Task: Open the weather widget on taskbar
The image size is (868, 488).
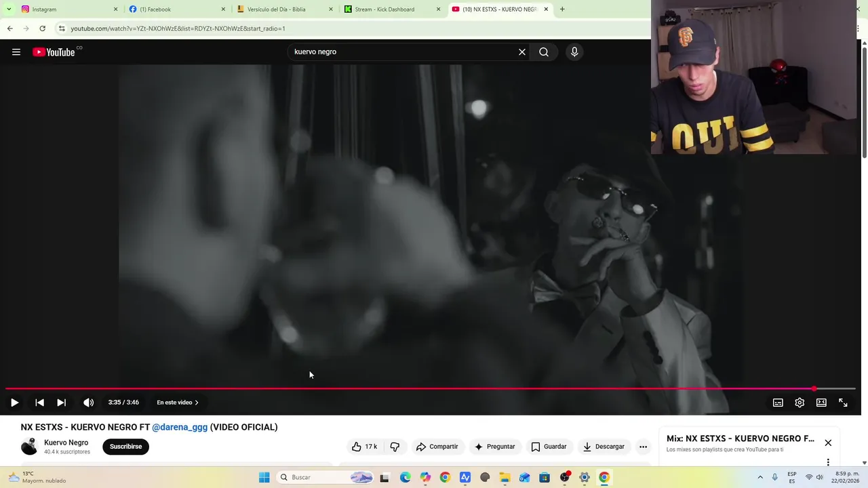Action: [37, 477]
